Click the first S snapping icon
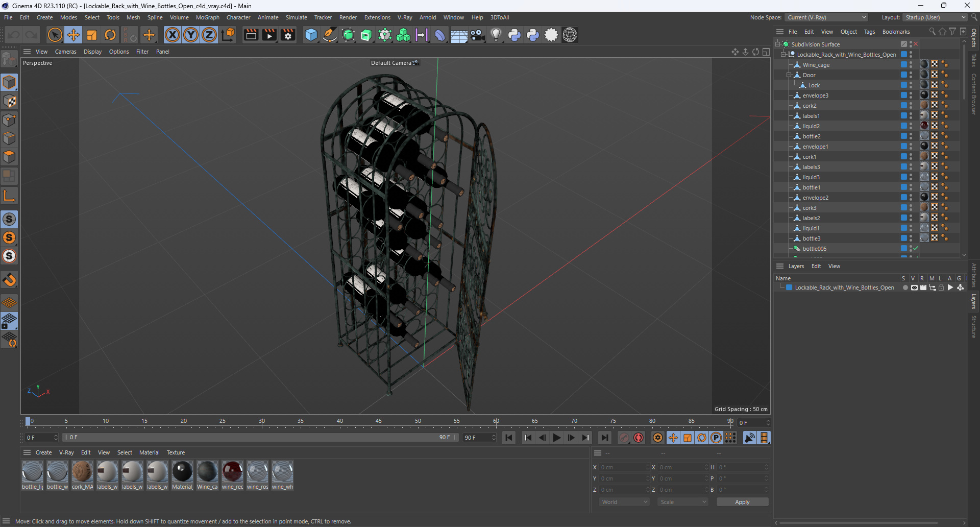 pyautogui.click(x=10, y=219)
